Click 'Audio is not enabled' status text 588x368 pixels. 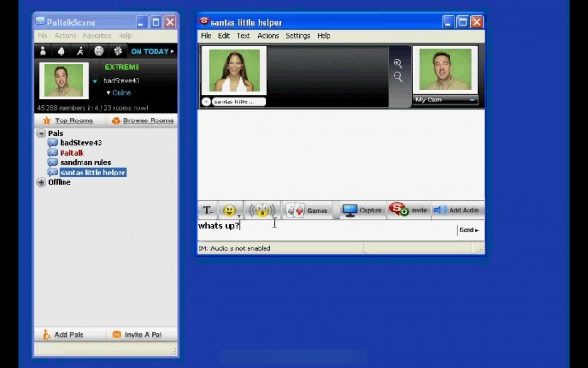tap(234, 248)
